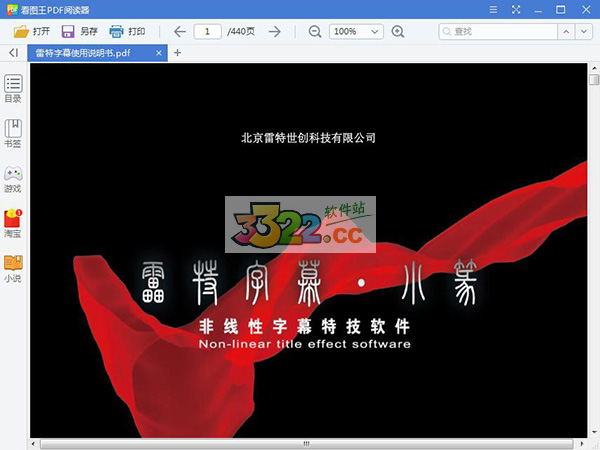600x450 pixels.
Task: Click the page number input box
Action: (207, 31)
